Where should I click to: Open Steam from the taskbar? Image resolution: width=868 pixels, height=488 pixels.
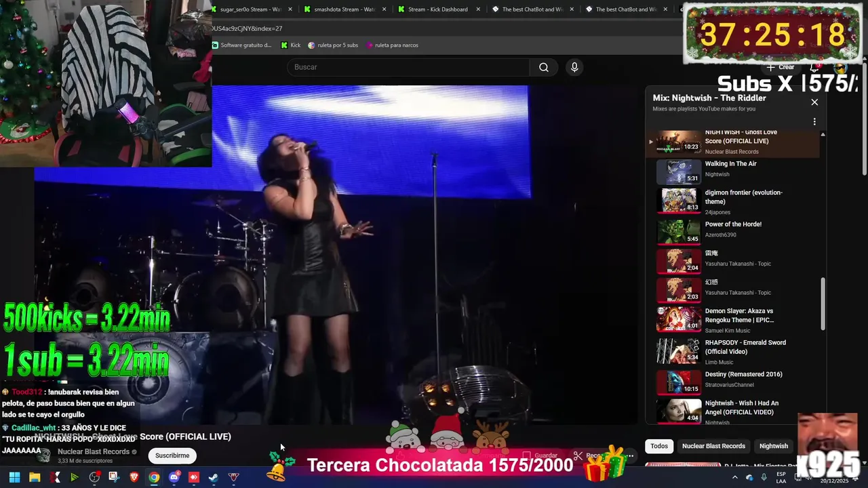coord(214,477)
